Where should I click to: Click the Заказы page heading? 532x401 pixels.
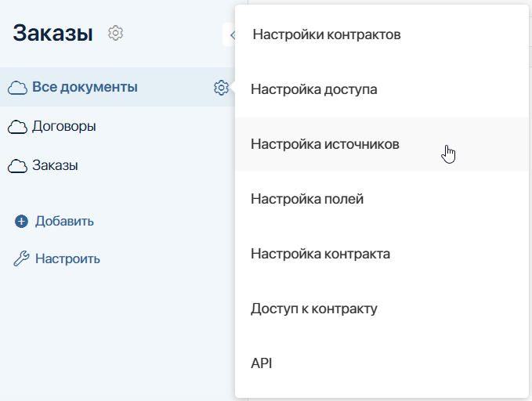click(x=53, y=33)
